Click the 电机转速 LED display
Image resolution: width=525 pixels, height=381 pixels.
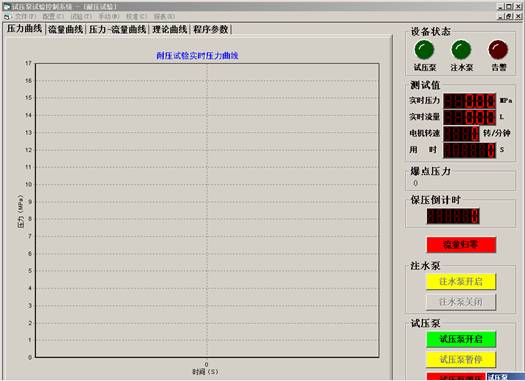tap(461, 133)
